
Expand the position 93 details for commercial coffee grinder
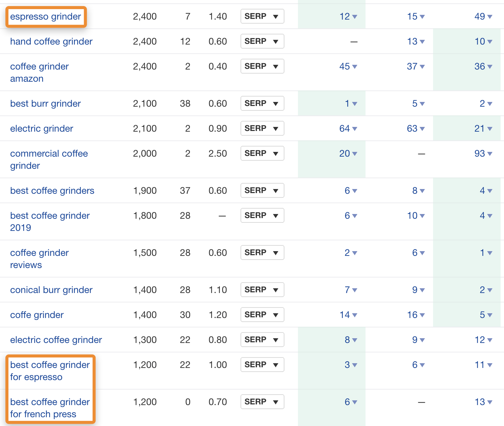pos(481,153)
